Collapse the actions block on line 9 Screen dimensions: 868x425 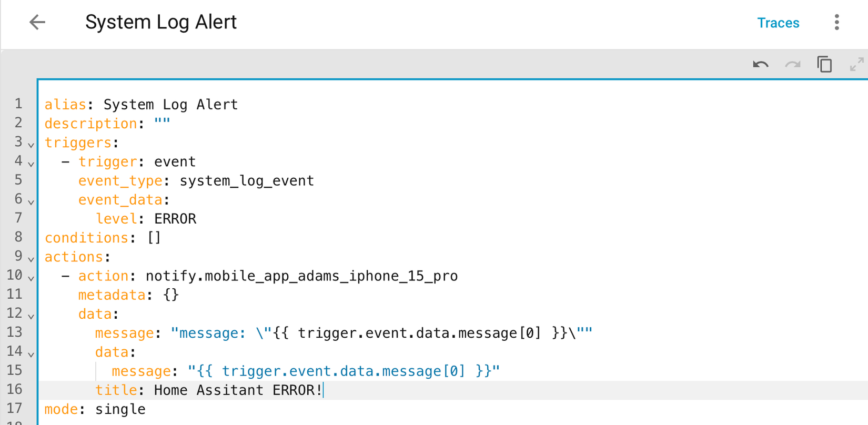click(x=31, y=259)
